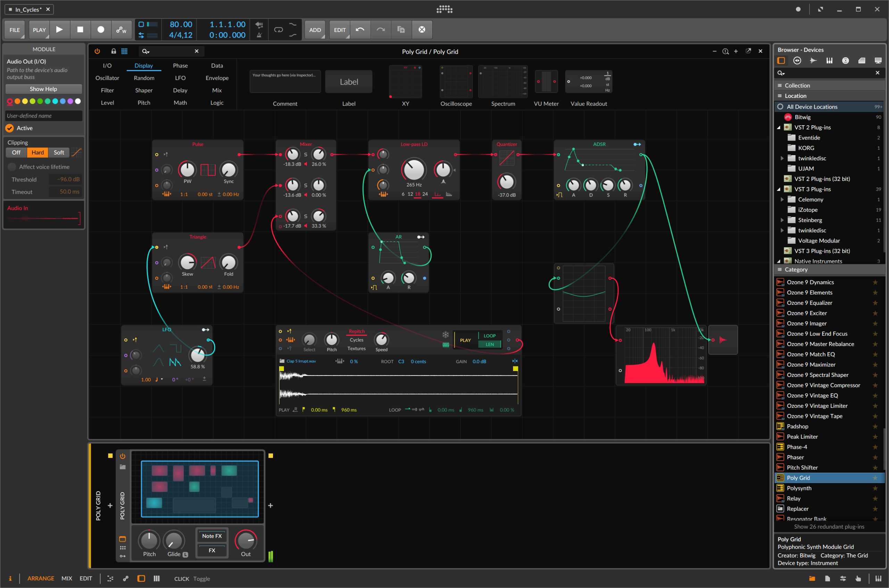The width and height of the screenshot is (889, 588).
Task: Pick the white color swatch
Action: [78, 101]
